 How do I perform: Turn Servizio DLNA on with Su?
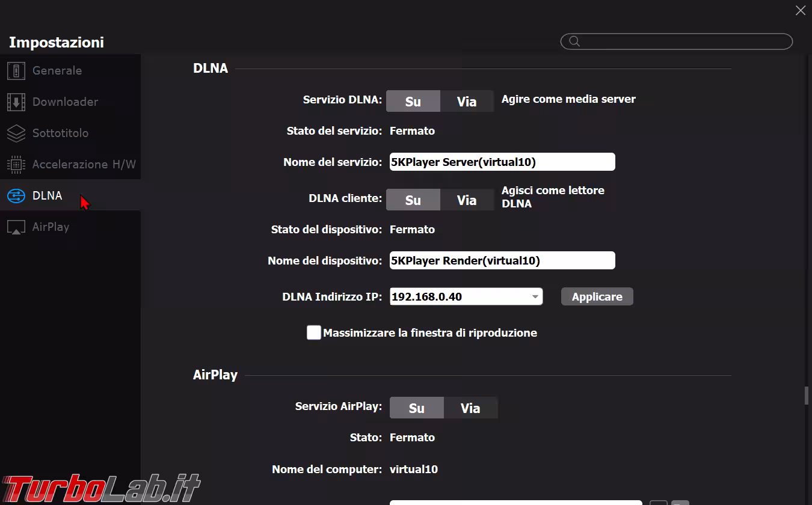pos(413,102)
